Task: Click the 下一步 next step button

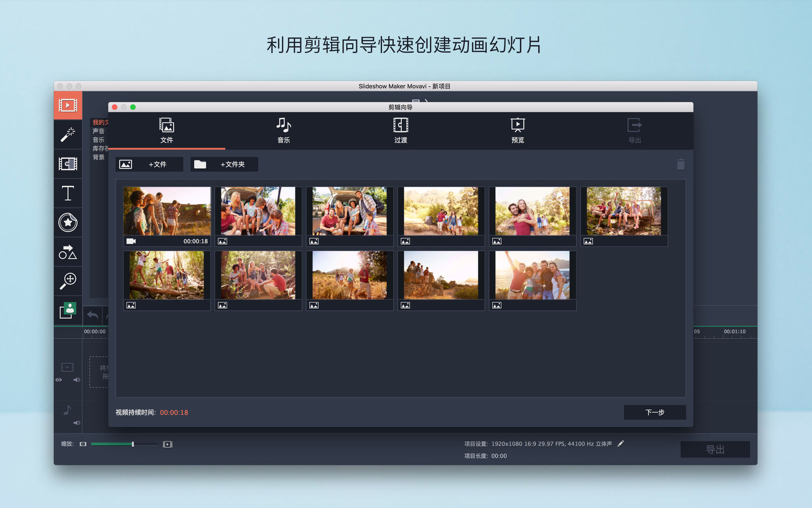Action: pos(655,412)
